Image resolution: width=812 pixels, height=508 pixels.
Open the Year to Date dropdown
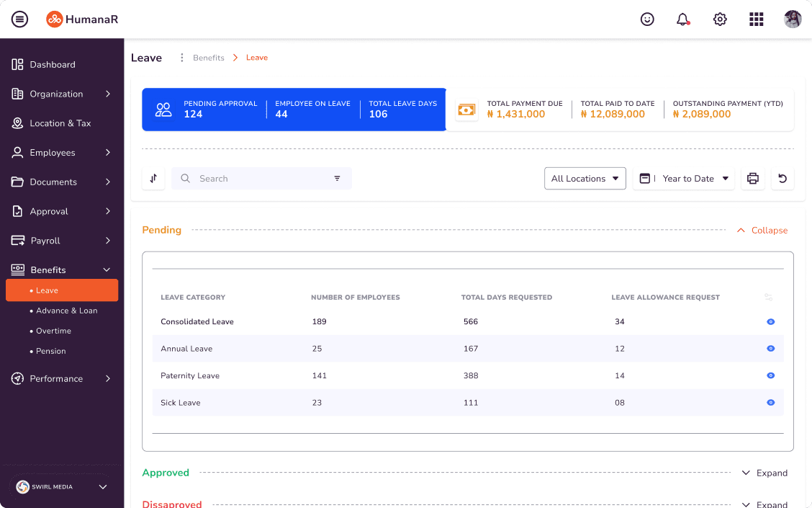point(684,178)
